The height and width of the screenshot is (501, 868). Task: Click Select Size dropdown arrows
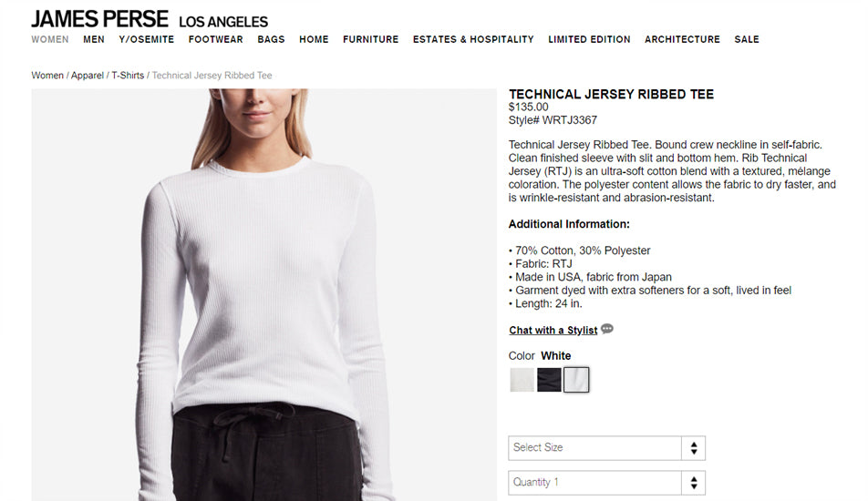coord(694,448)
